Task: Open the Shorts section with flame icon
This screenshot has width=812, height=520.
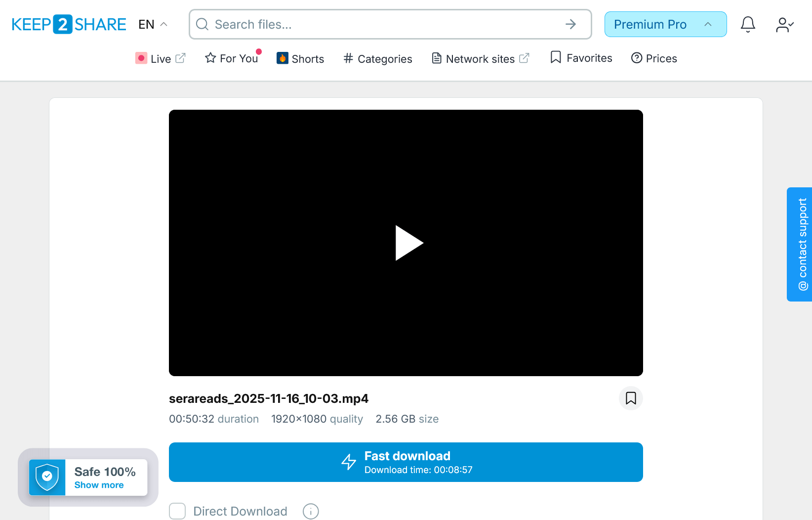Action: pos(300,58)
